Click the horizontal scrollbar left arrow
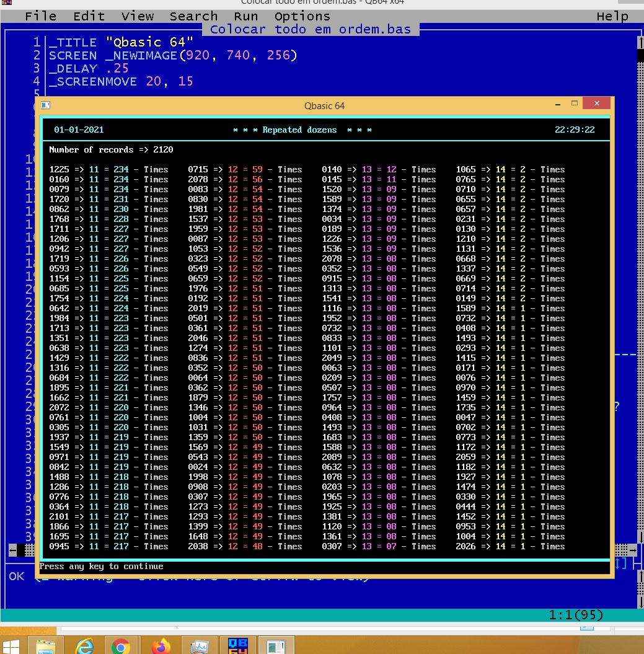 12,550
